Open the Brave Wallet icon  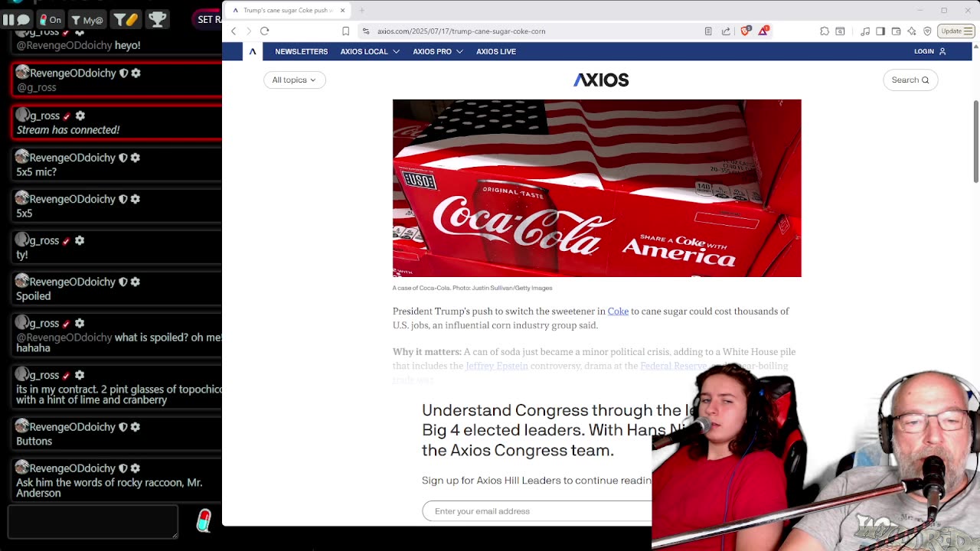pyautogui.click(x=896, y=31)
